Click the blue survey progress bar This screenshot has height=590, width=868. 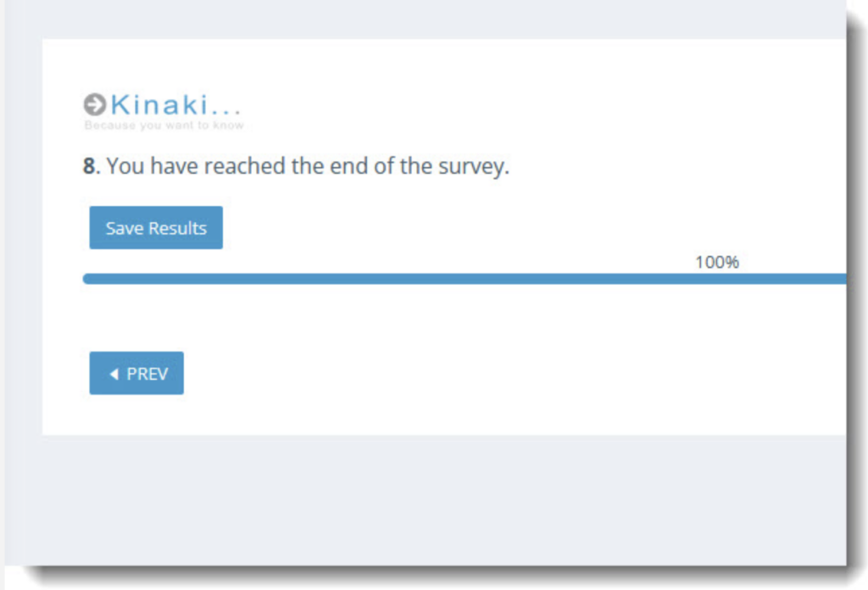[465, 278]
